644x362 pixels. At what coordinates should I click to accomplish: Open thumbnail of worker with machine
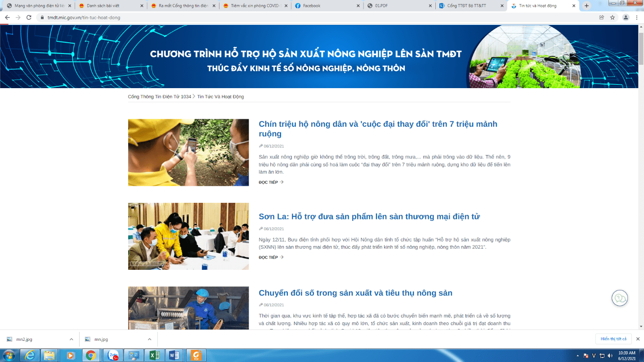188,308
